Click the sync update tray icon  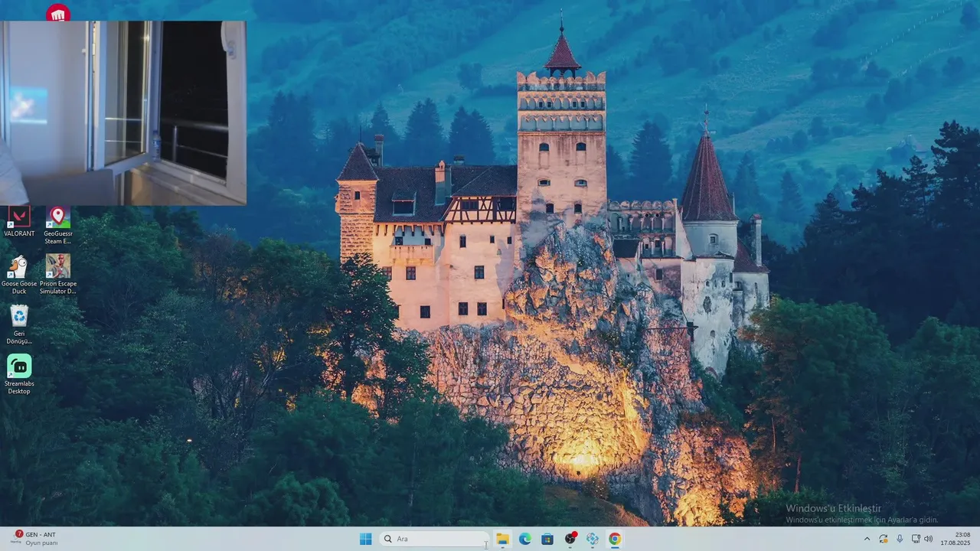tap(884, 539)
